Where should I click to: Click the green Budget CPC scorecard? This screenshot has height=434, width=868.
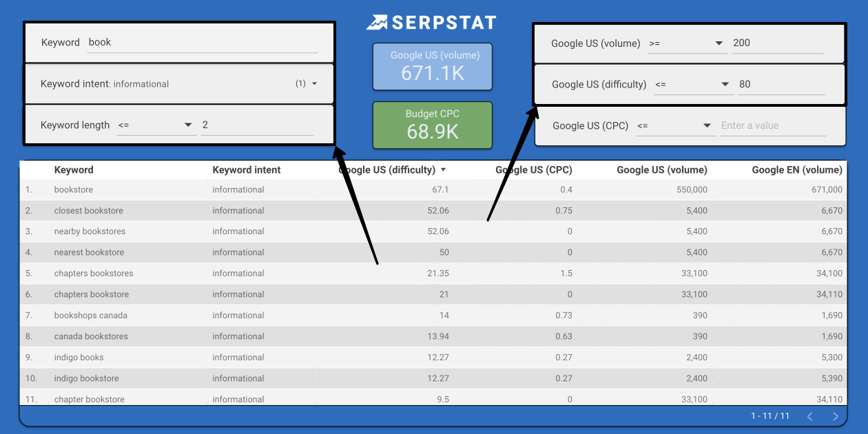pyautogui.click(x=433, y=125)
